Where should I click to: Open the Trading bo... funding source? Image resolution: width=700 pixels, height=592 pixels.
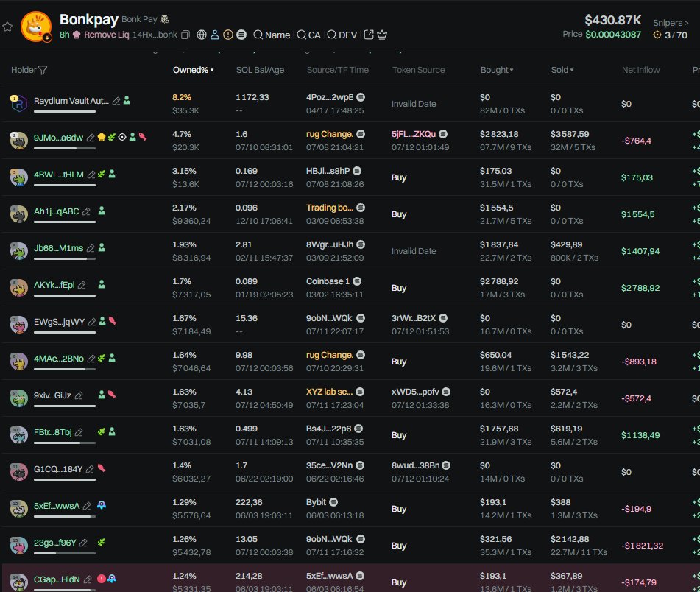330,208
